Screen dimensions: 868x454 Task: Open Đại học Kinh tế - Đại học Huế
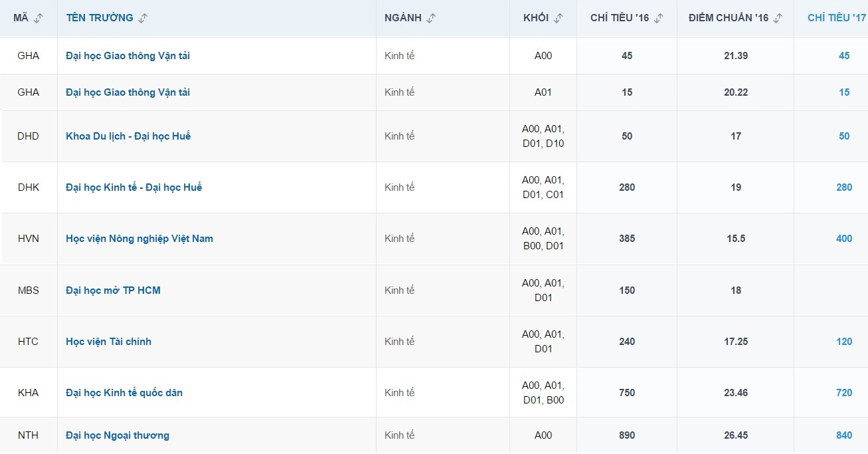point(133,187)
